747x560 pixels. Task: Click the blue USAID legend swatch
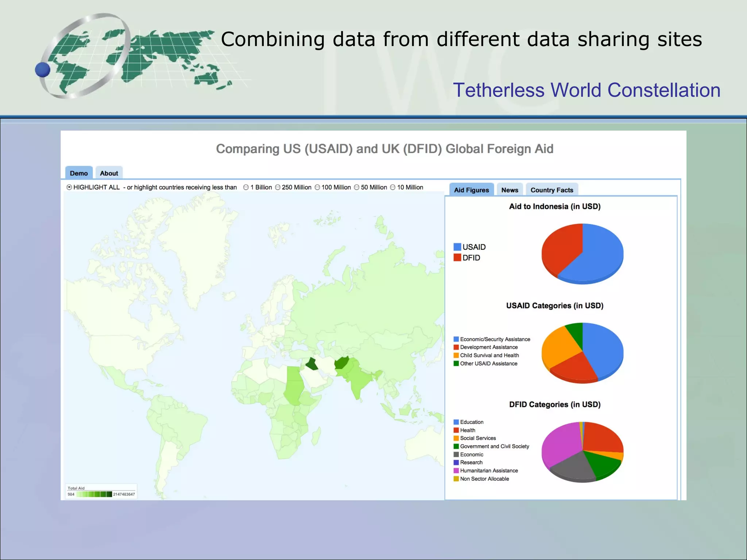point(457,247)
